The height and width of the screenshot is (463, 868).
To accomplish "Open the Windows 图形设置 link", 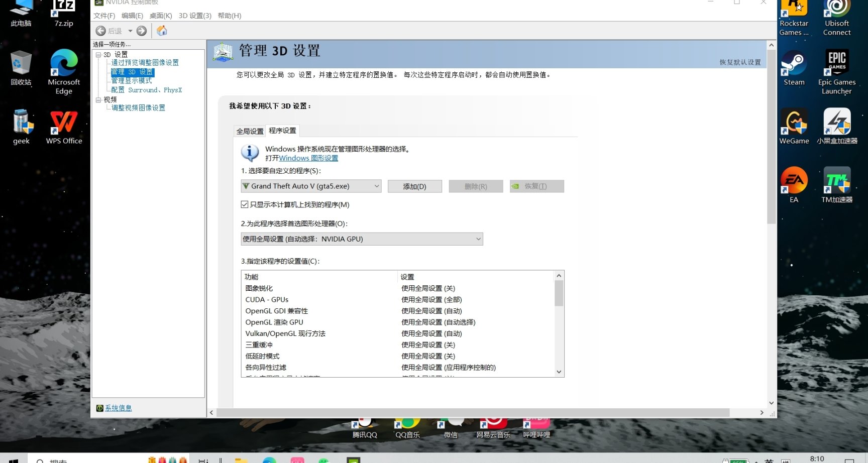I will [308, 158].
